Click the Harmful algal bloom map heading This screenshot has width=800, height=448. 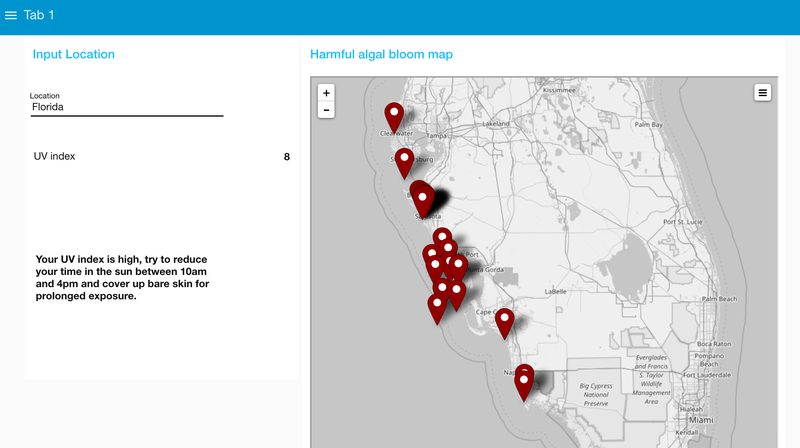[x=381, y=54]
